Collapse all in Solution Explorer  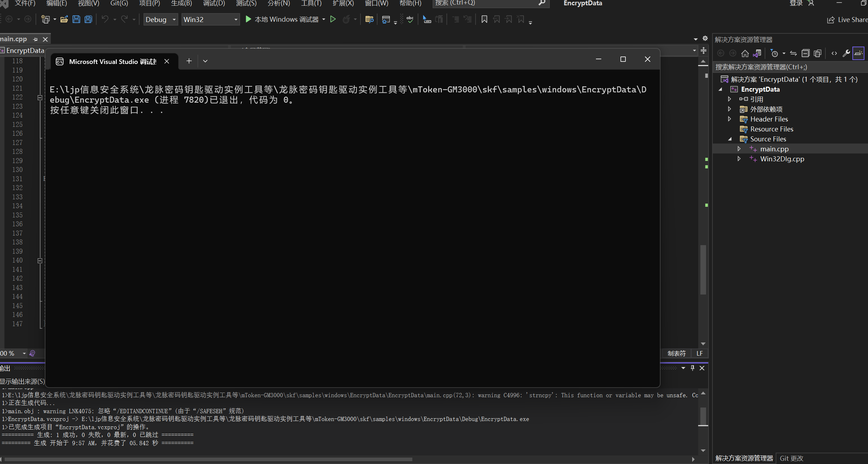[x=805, y=53]
